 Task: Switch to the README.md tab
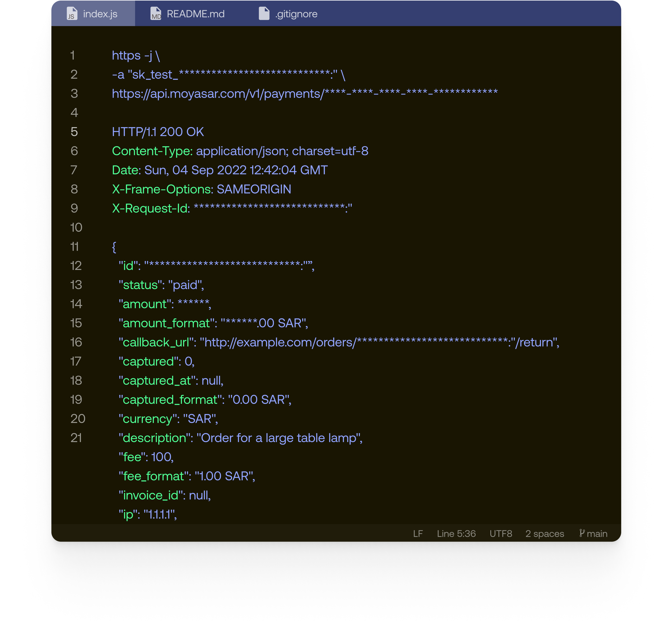195,14
